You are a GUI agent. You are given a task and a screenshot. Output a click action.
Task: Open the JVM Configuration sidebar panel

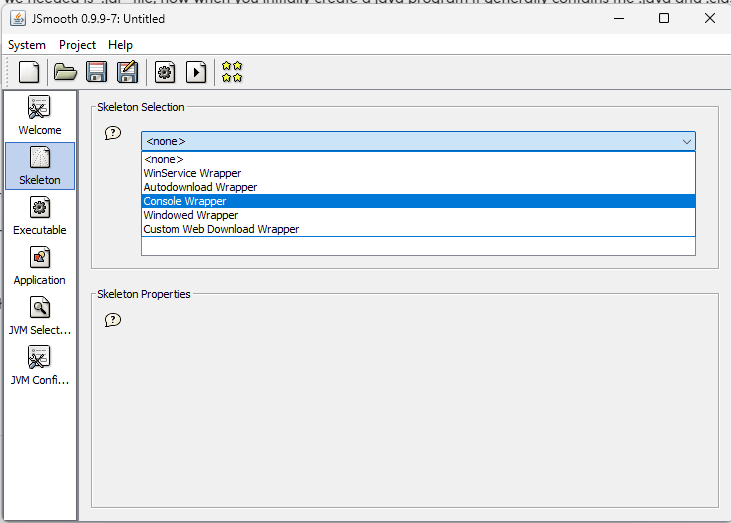(x=40, y=365)
